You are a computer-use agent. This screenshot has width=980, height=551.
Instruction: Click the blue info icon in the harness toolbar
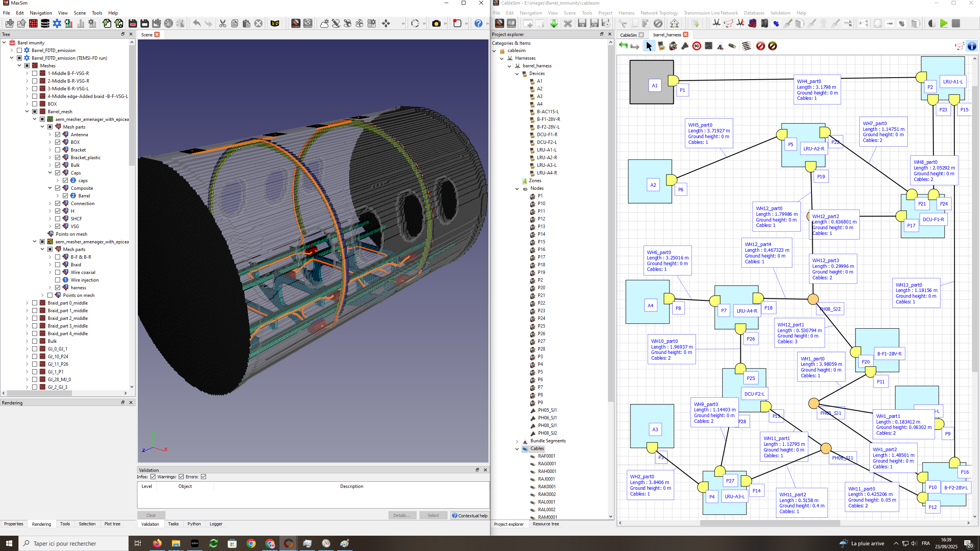[972, 46]
